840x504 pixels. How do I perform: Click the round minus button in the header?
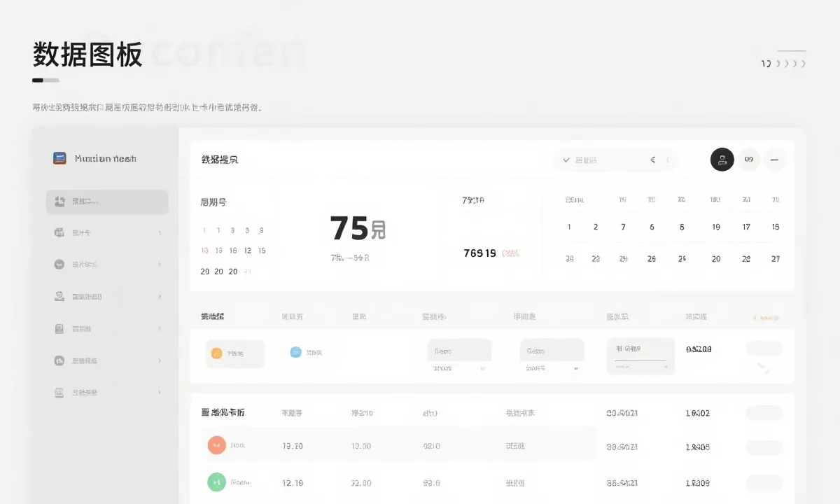[x=774, y=160]
